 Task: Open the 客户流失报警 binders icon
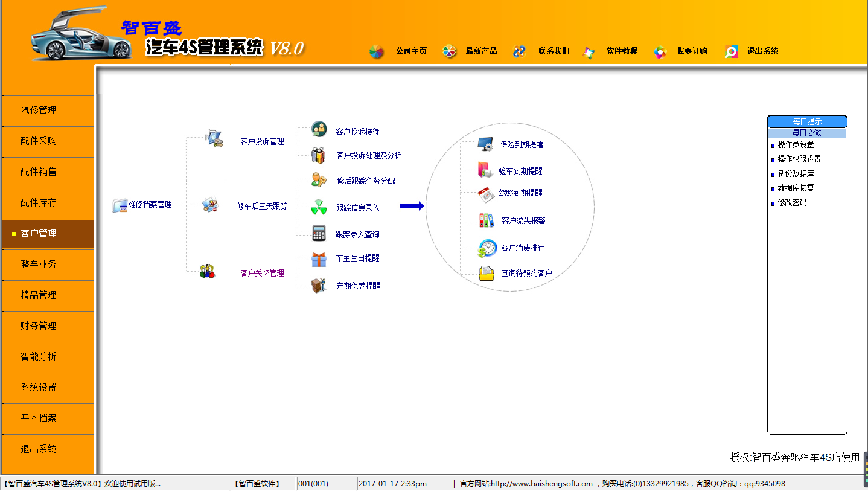point(487,220)
